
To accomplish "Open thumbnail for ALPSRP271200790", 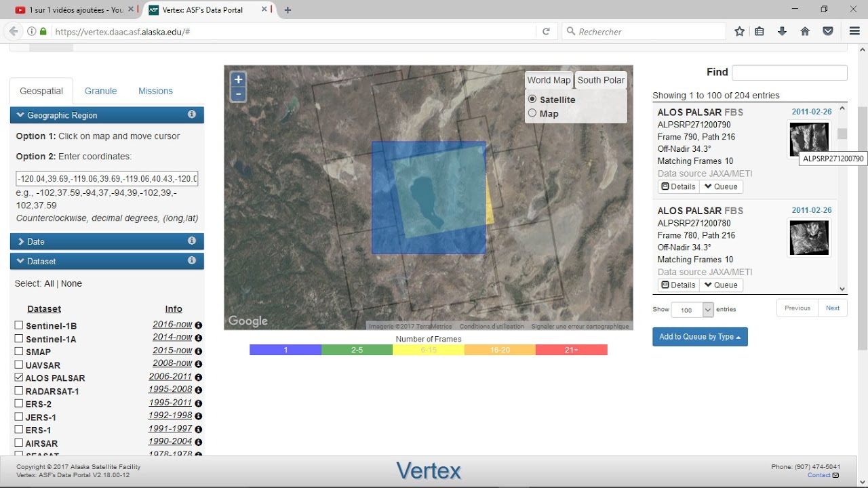I will [x=809, y=140].
